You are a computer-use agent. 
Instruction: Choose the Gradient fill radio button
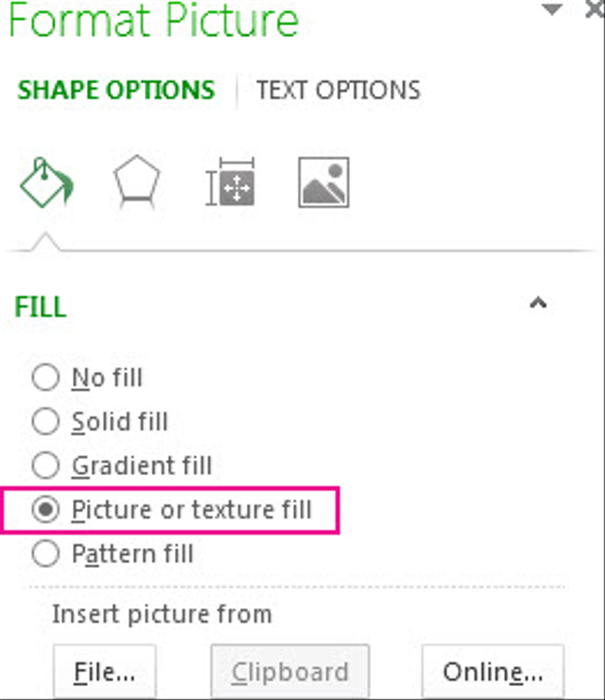tap(45, 465)
